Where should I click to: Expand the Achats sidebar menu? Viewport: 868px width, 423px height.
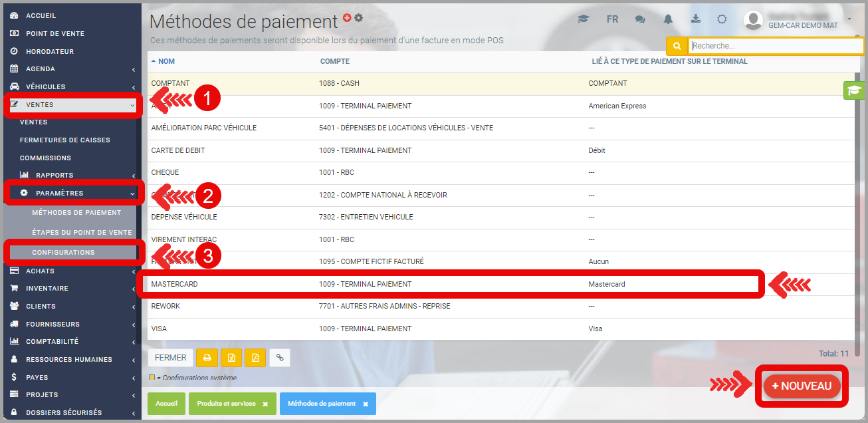tap(73, 271)
